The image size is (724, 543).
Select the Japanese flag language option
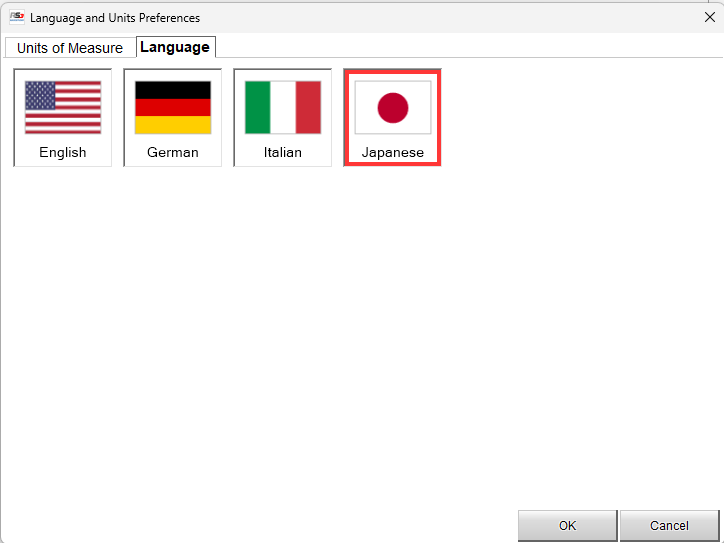pos(392,118)
